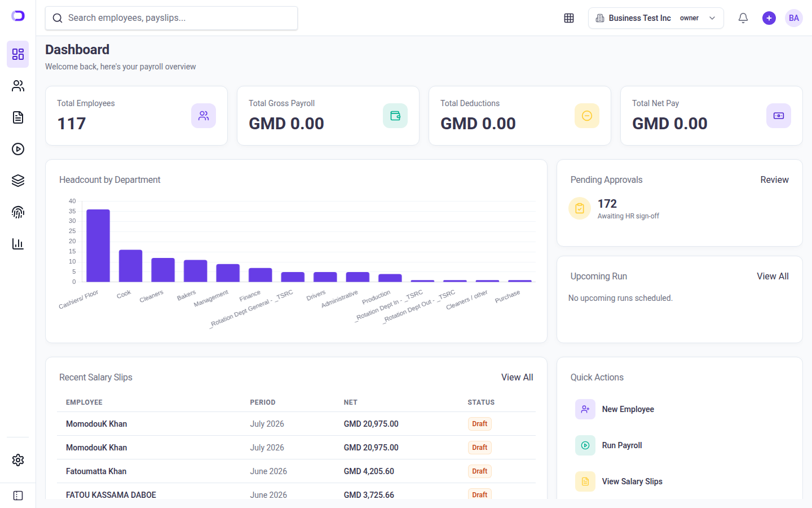812x508 pixels.
Task: Click the app logo at top-left
Action: point(18,16)
